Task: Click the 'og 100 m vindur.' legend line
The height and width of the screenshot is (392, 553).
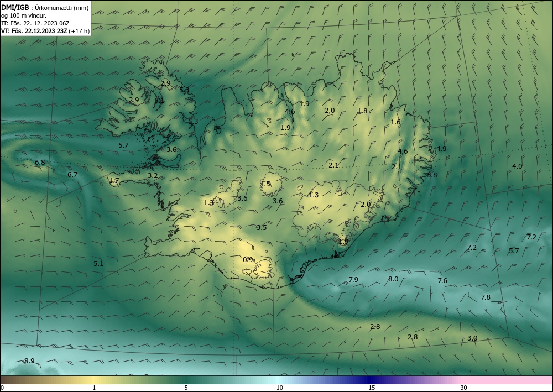Action: tap(24, 15)
